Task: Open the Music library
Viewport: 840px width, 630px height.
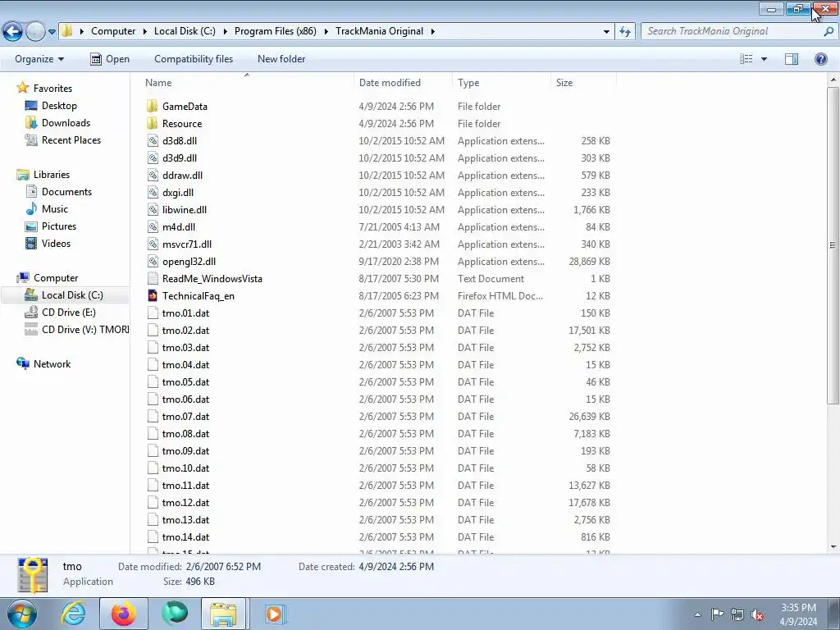Action: click(x=55, y=209)
